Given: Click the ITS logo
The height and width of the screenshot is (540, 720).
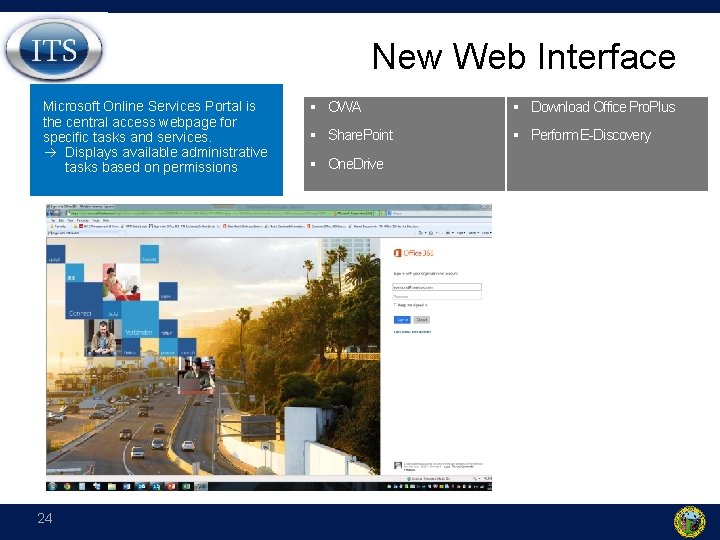Looking at the screenshot, I should point(54,49).
